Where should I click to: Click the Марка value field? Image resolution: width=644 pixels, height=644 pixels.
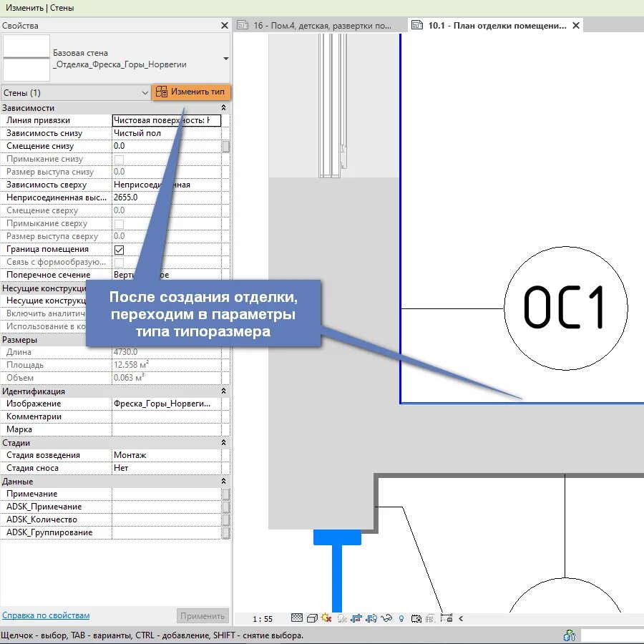point(166,429)
